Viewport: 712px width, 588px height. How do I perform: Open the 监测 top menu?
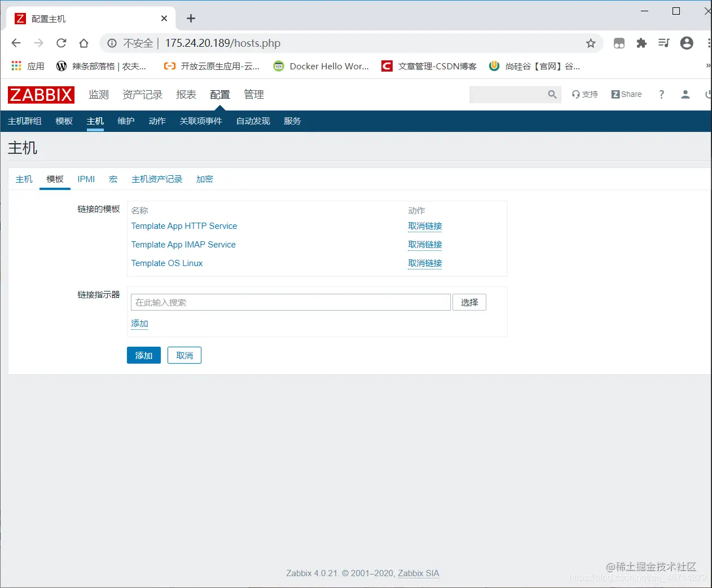coord(99,95)
